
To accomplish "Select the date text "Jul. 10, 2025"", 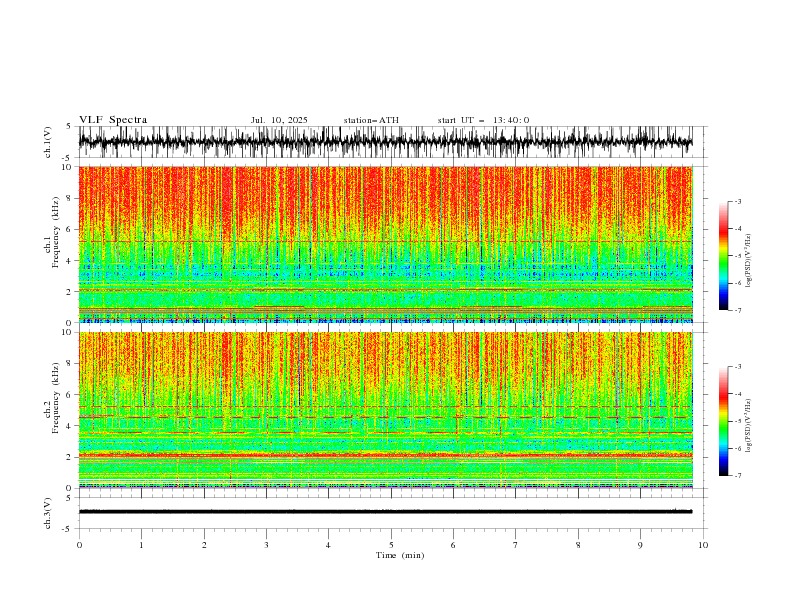I will coord(279,120).
